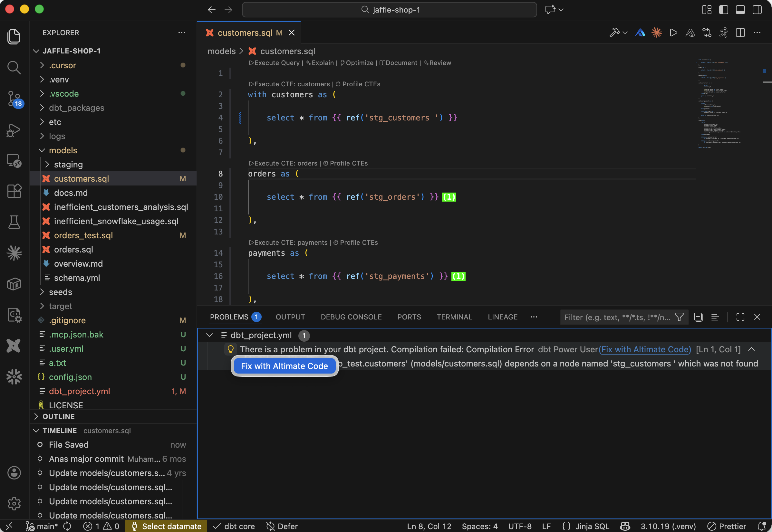The image size is (772, 532).
Task: Open the Remote Explorer view
Action: coord(14,161)
